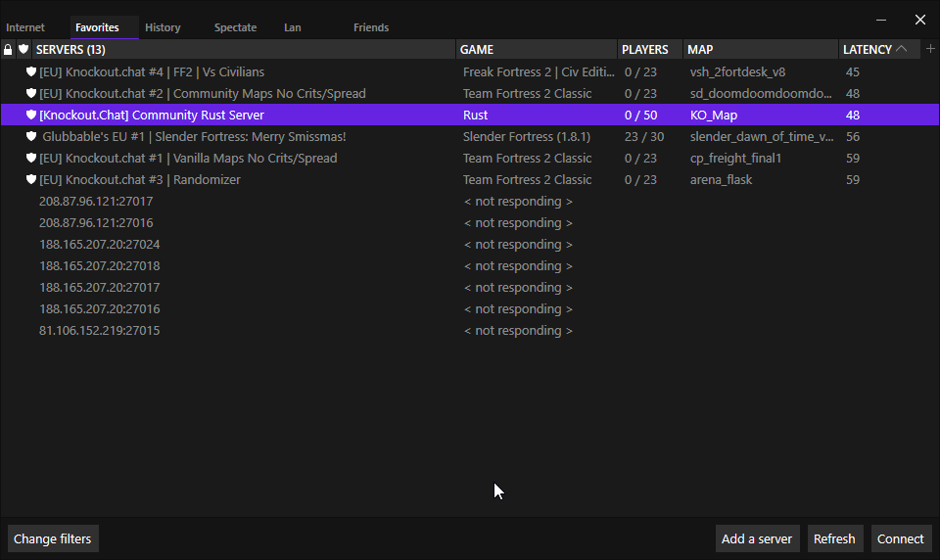940x560 pixels.
Task: Click the latency value 56
Action: pyautogui.click(x=853, y=137)
